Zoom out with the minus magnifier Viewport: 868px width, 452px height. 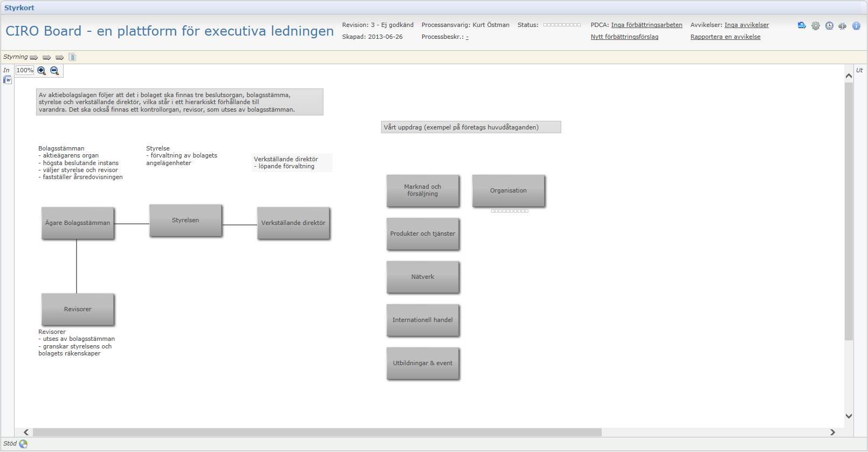[x=54, y=71]
